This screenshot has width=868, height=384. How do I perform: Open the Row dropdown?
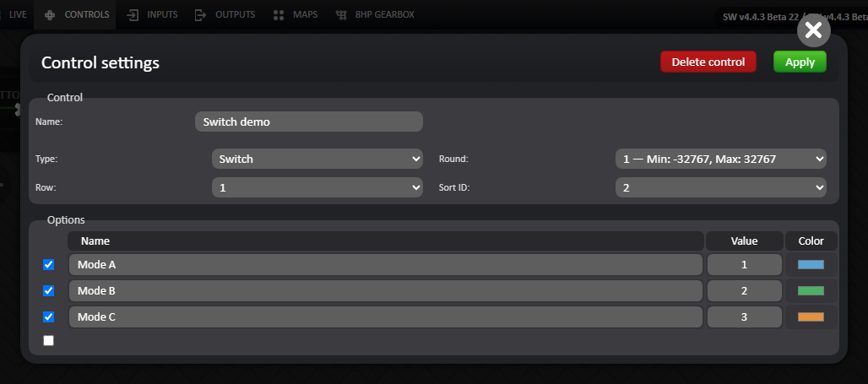pos(317,187)
